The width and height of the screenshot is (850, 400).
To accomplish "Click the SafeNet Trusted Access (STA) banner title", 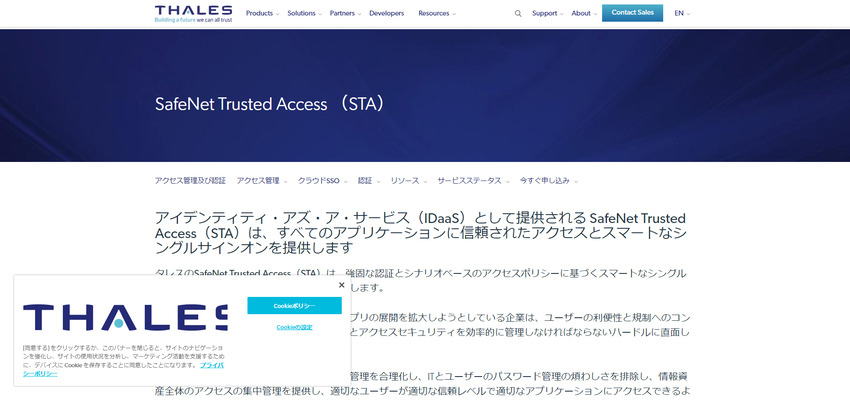I will [271, 104].
